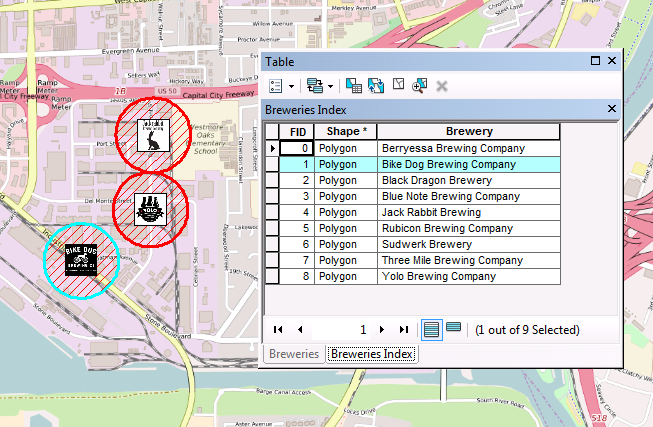Toggle Show selected records view
Image resolution: width=653 pixels, height=427 pixels.
pyautogui.click(x=454, y=327)
